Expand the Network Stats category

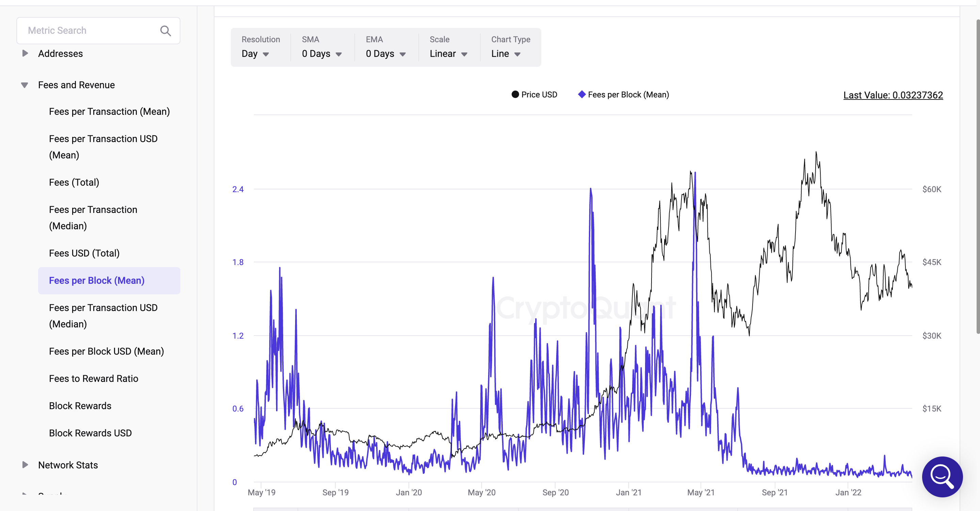(x=25, y=465)
